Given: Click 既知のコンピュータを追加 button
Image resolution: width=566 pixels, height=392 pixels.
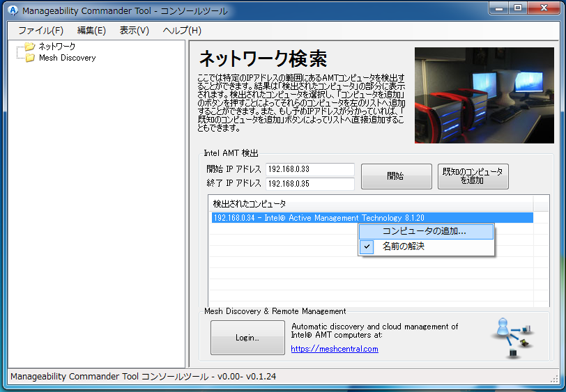Looking at the screenshot, I should [x=473, y=176].
